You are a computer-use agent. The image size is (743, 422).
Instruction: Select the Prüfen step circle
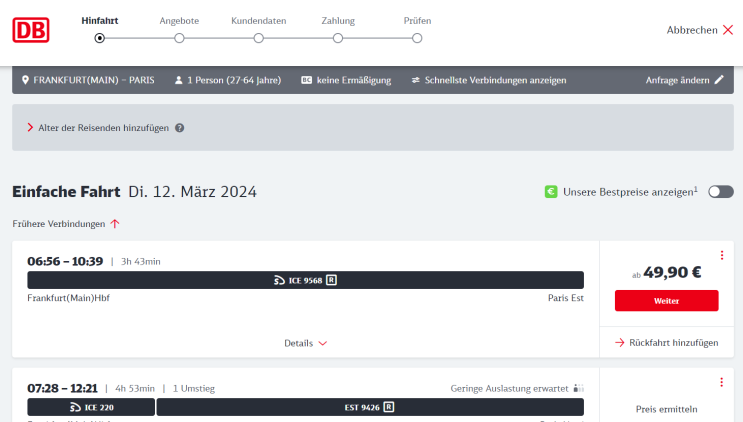coord(417,38)
